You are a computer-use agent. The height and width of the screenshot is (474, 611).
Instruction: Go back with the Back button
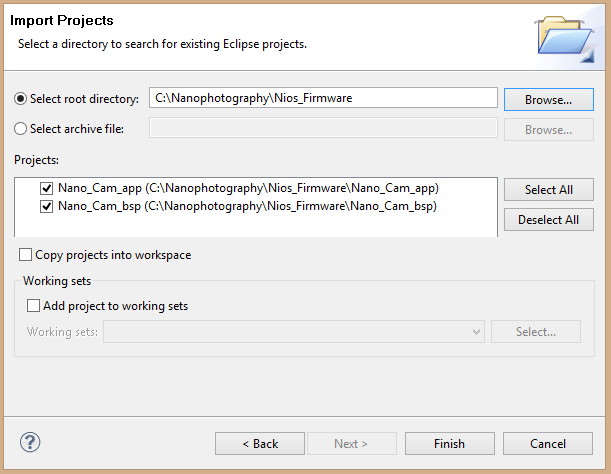tap(260, 444)
